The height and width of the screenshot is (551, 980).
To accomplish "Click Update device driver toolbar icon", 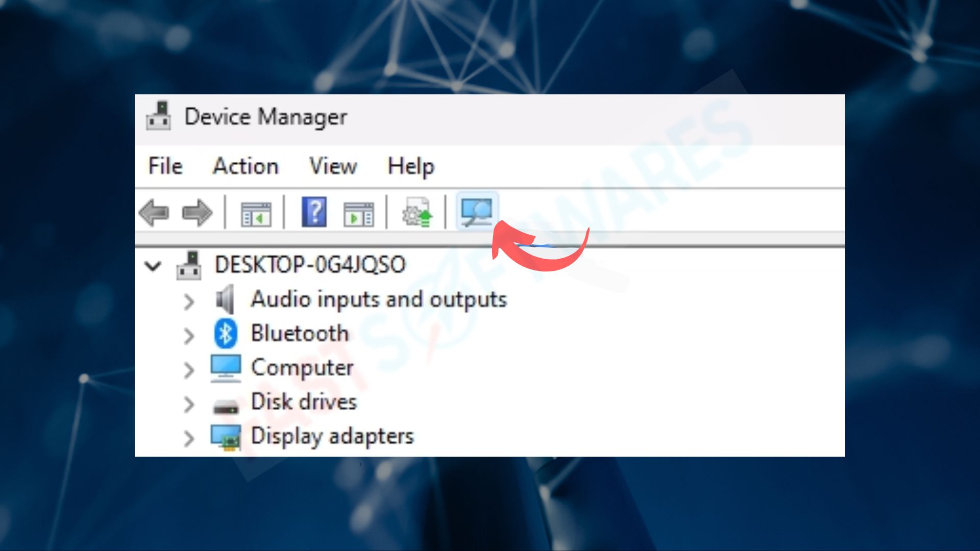I will (x=417, y=212).
